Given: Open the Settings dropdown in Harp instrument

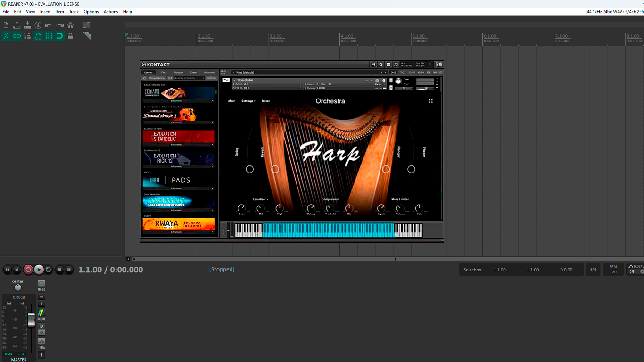Looking at the screenshot, I should tap(248, 101).
